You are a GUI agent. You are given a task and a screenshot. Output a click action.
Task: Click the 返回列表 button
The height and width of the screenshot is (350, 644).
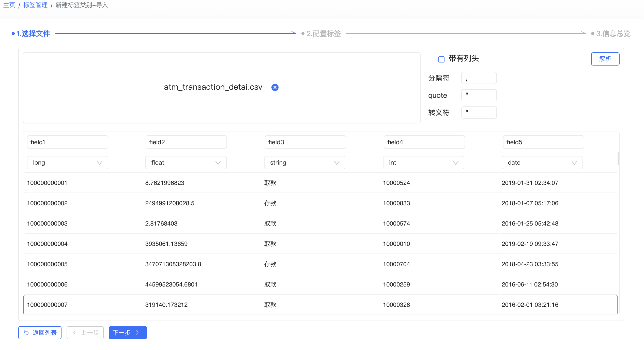tap(40, 332)
